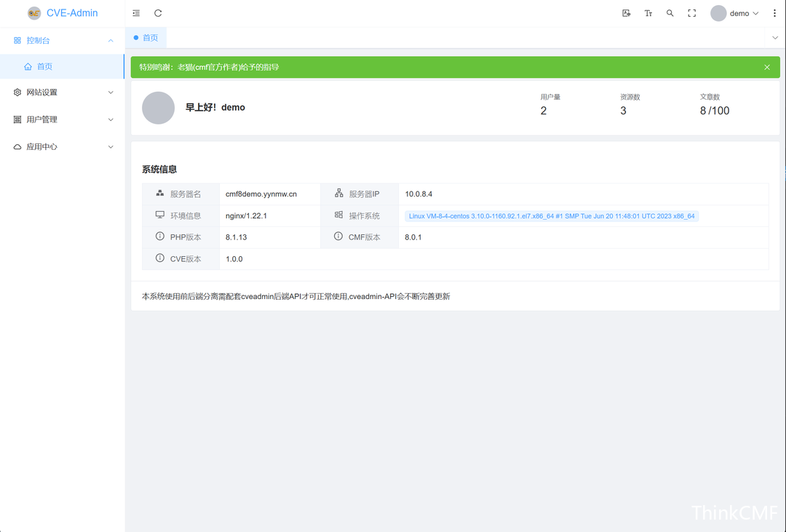Click the font size adjustment icon
Image resolution: width=786 pixels, height=532 pixels.
tap(648, 13)
